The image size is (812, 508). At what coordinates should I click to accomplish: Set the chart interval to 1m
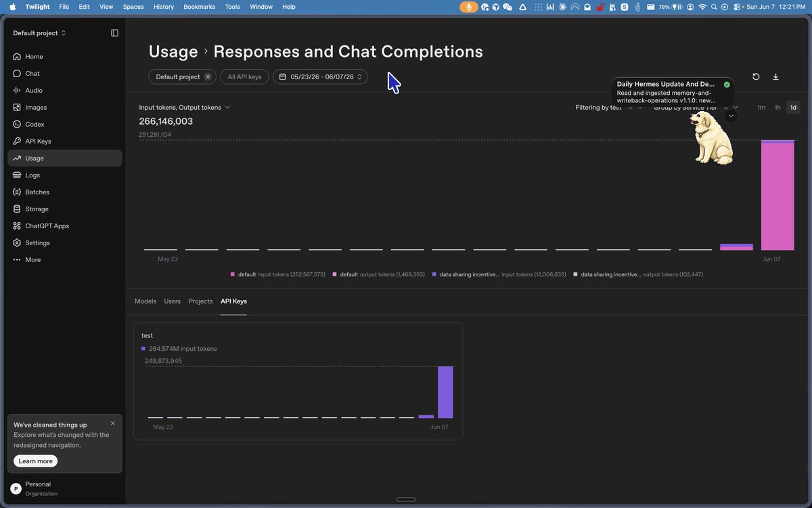pyautogui.click(x=761, y=107)
